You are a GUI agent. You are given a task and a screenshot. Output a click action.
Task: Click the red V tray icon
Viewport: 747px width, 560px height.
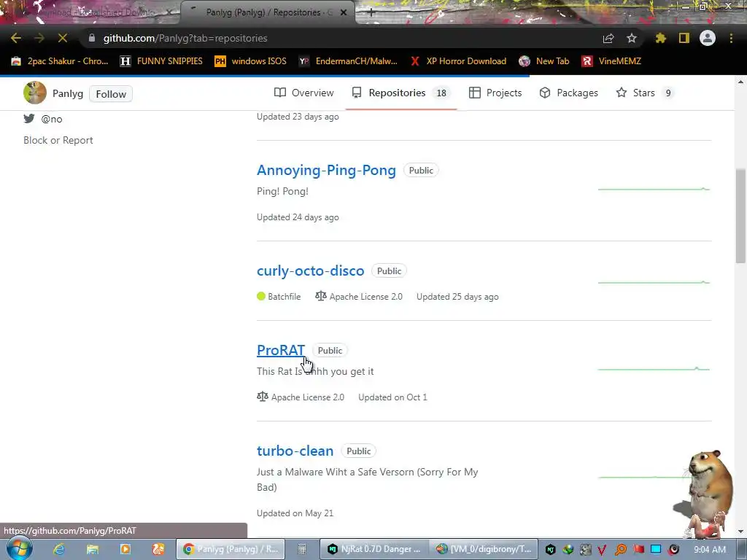pos(602,550)
